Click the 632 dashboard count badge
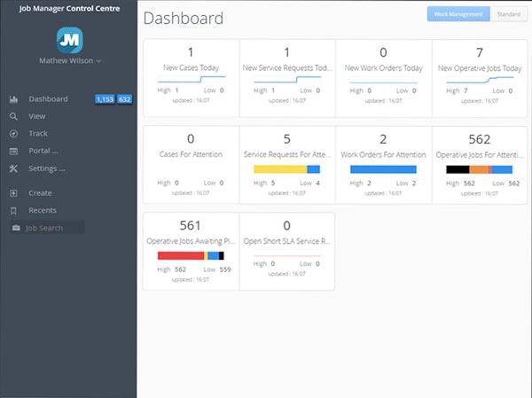 [x=125, y=99]
